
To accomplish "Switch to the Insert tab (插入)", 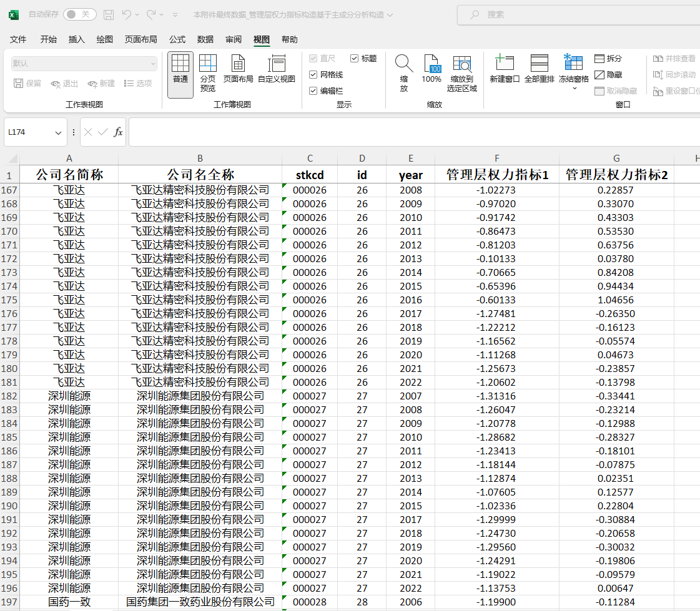I will click(76, 39).
